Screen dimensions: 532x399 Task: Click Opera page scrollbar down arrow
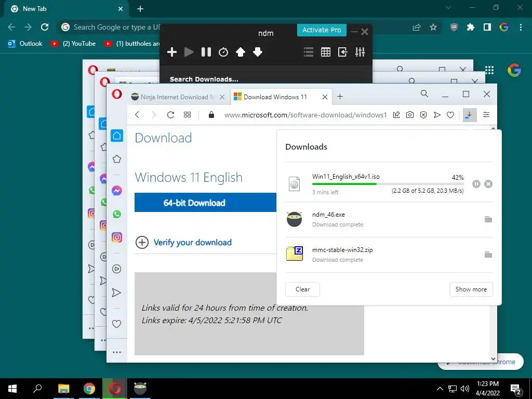(x=494, y=358)
